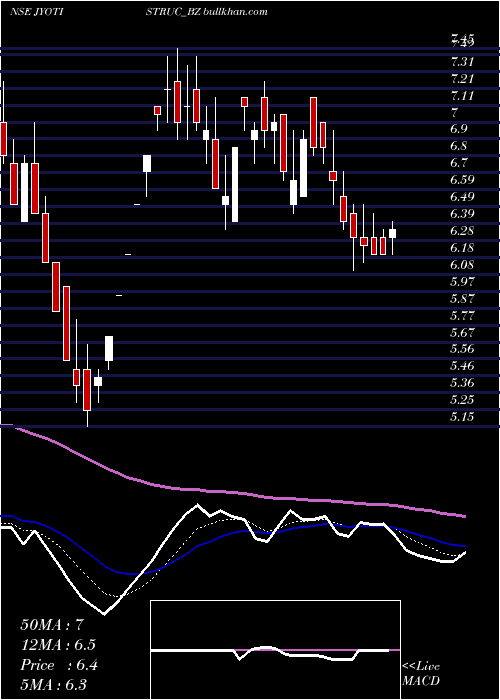Image resolution: width=500 pixels, height=700 pixels.
Task: Click the 6.08 price axis label
Action: tap(462, 264)
